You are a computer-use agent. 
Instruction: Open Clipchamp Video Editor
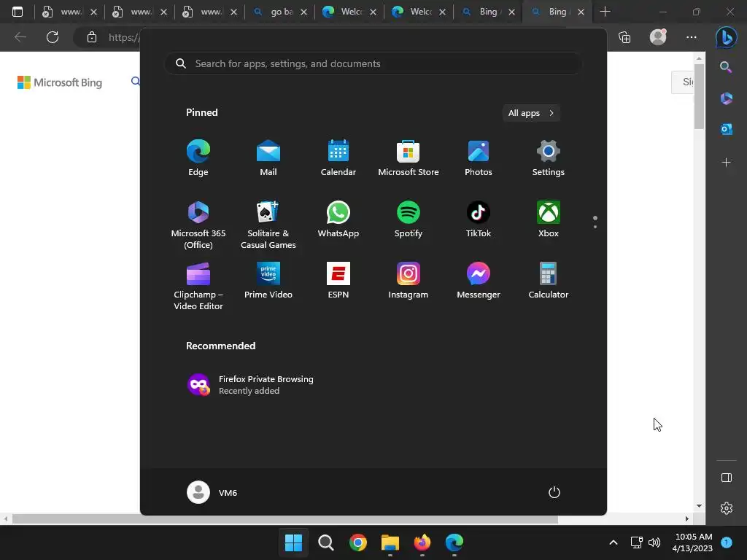[x=198, y=286]
